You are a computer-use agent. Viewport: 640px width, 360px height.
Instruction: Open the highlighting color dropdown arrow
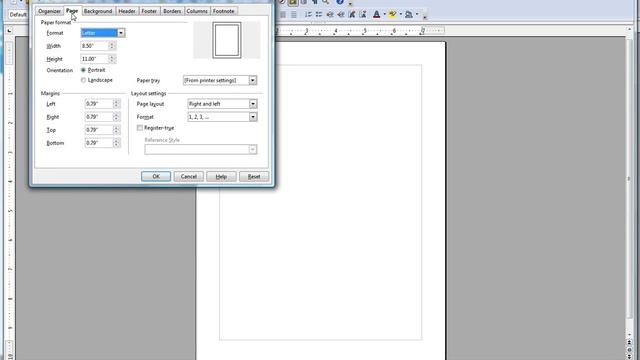[400, 14]
